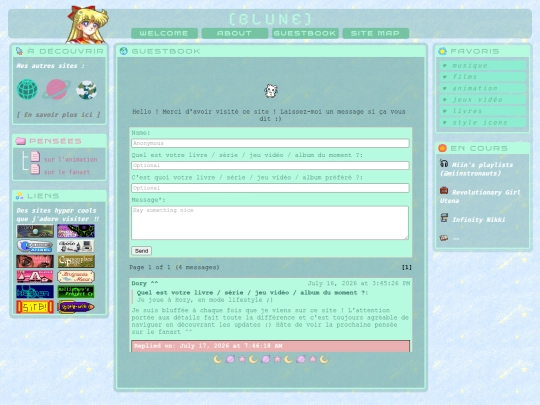Click the 'Revolutionary Girl Utena' entry

(x=480, y=196)
